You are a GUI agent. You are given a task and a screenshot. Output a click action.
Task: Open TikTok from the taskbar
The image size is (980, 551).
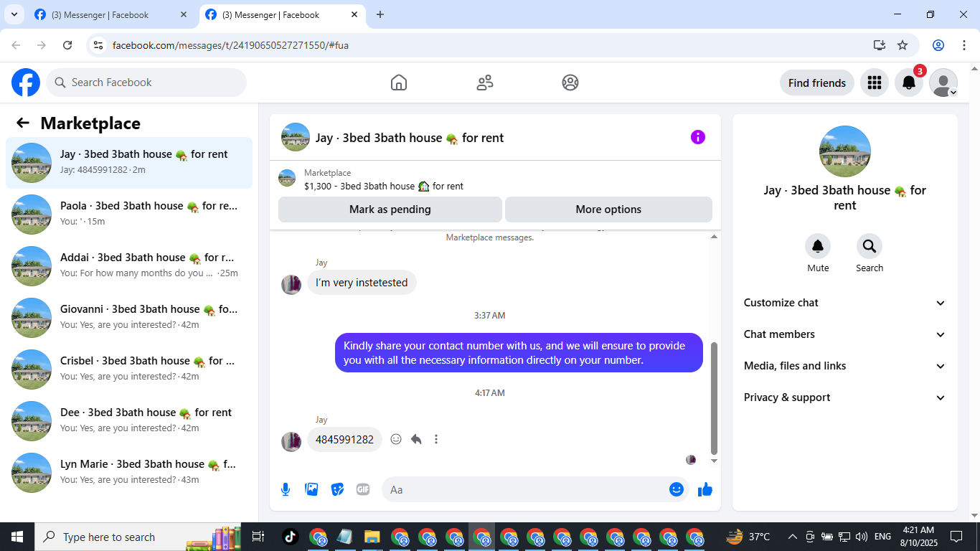(x=290, y=537)
